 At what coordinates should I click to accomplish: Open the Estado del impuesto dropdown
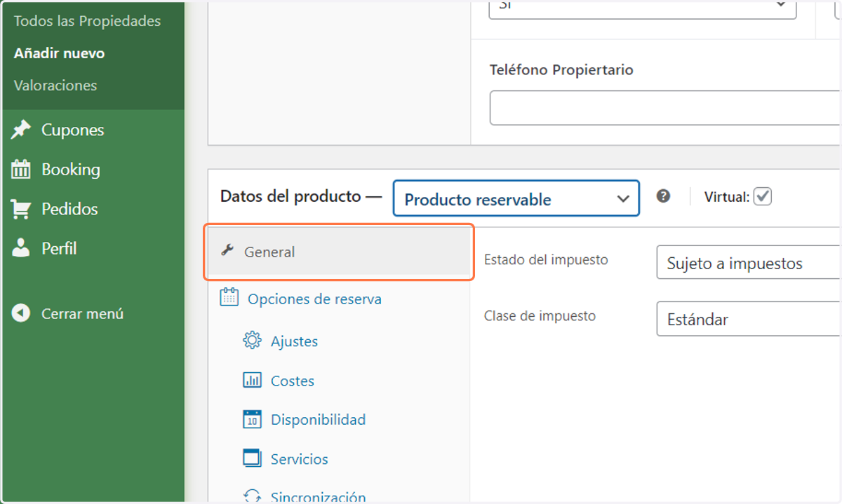point(749,263)
